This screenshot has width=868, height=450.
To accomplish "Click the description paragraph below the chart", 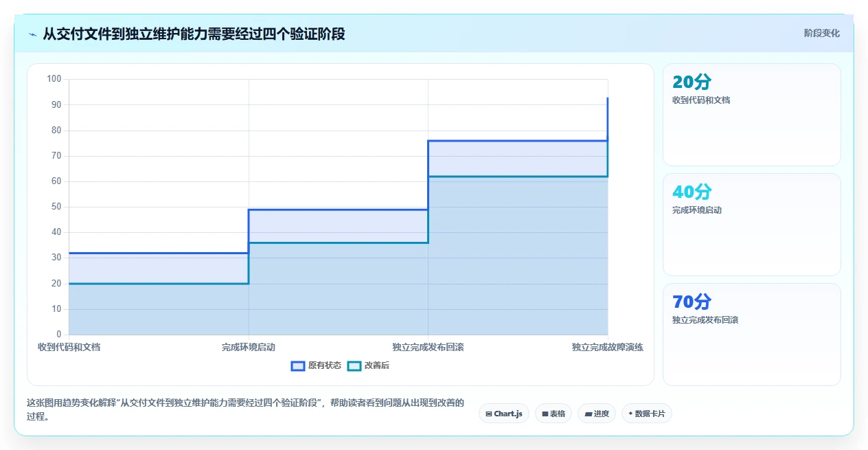I will point(245,409).
